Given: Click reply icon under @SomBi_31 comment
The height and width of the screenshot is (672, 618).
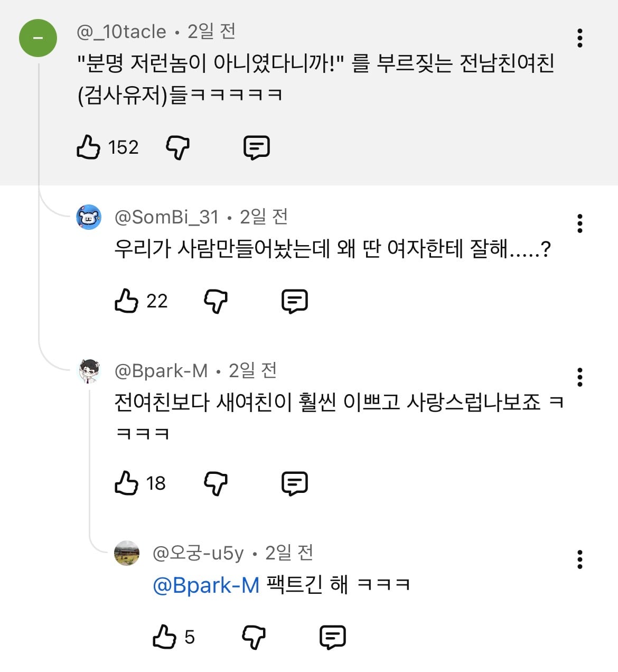Looking at the screenshot, I should click(295, 301).
